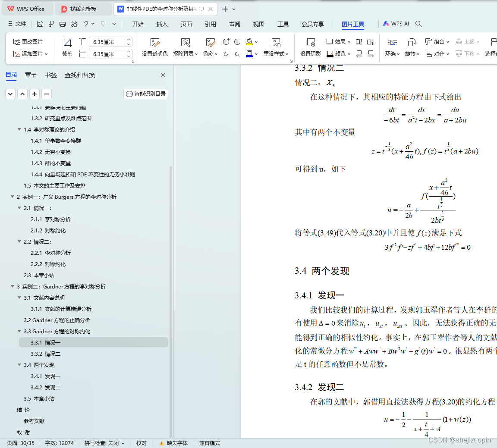Open the quick access toolbar customize chevron

pos(114,24)
